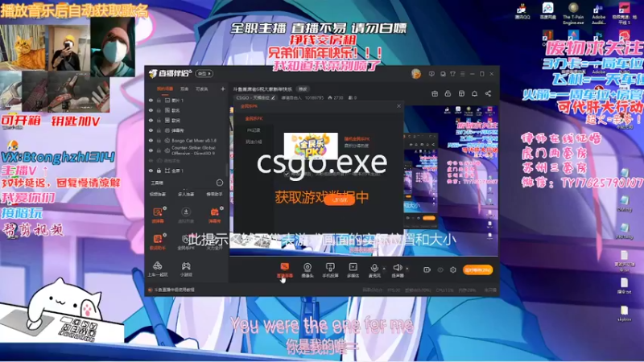Click the status message with speaker icon
Viewport: 644px width, 362px height.
pos(171,290)
